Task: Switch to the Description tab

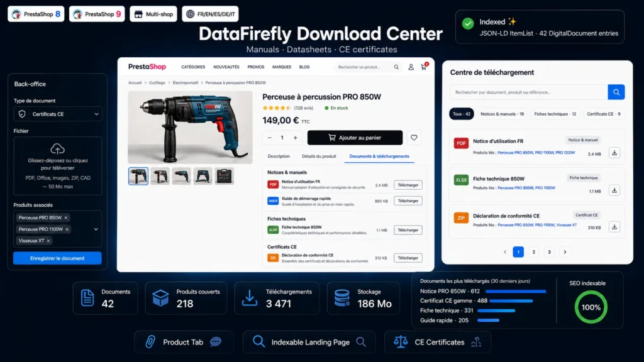Action: point(279,156)
